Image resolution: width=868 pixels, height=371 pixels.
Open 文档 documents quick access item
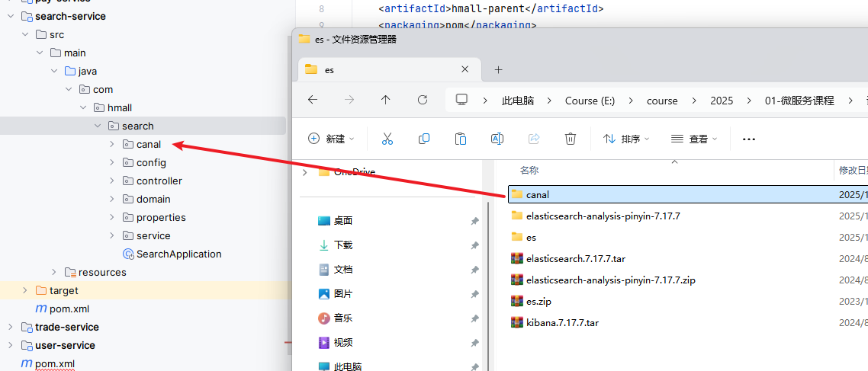343,269
